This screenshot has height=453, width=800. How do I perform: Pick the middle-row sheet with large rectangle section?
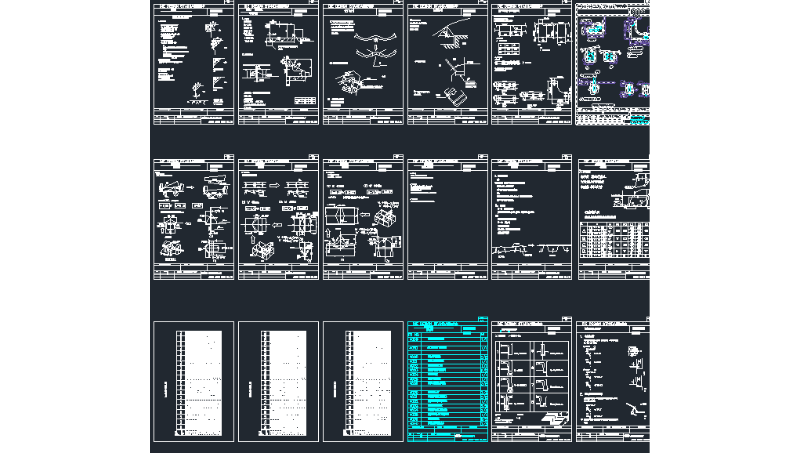pos(363,218)
